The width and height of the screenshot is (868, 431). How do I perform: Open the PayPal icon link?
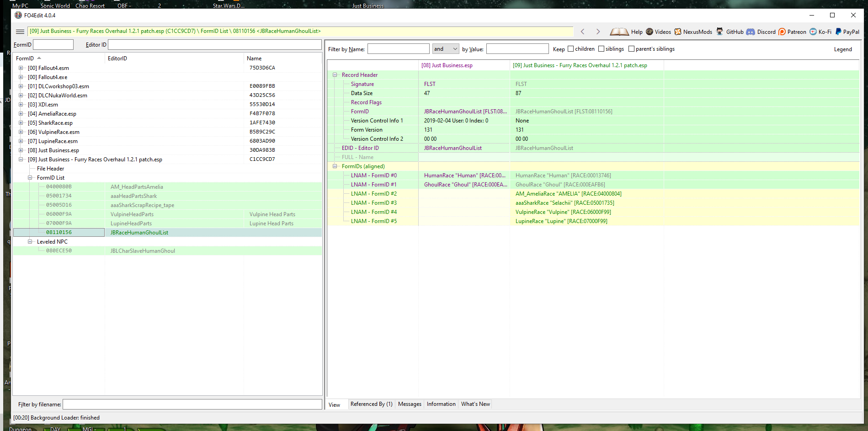[x=838, y=32]
